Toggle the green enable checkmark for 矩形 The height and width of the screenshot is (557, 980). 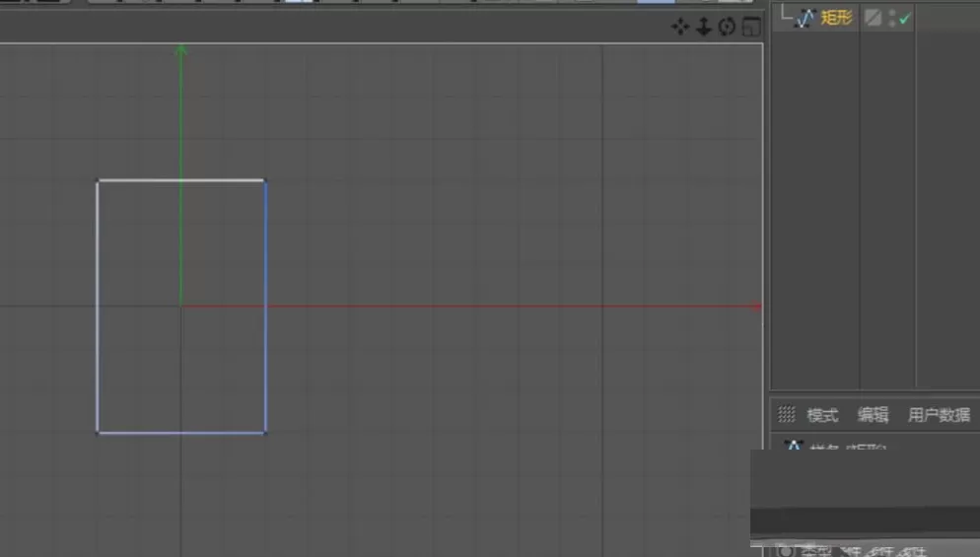click(904, 19)
